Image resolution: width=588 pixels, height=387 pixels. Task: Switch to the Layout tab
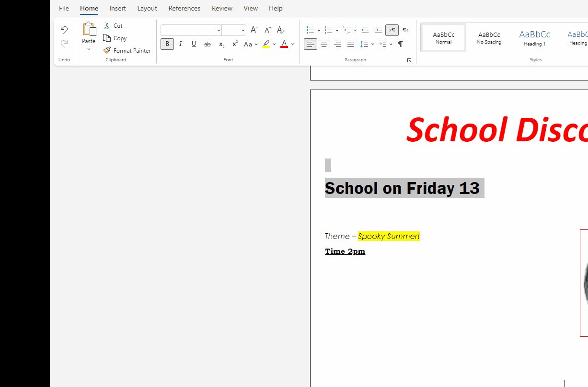point(147,8)
